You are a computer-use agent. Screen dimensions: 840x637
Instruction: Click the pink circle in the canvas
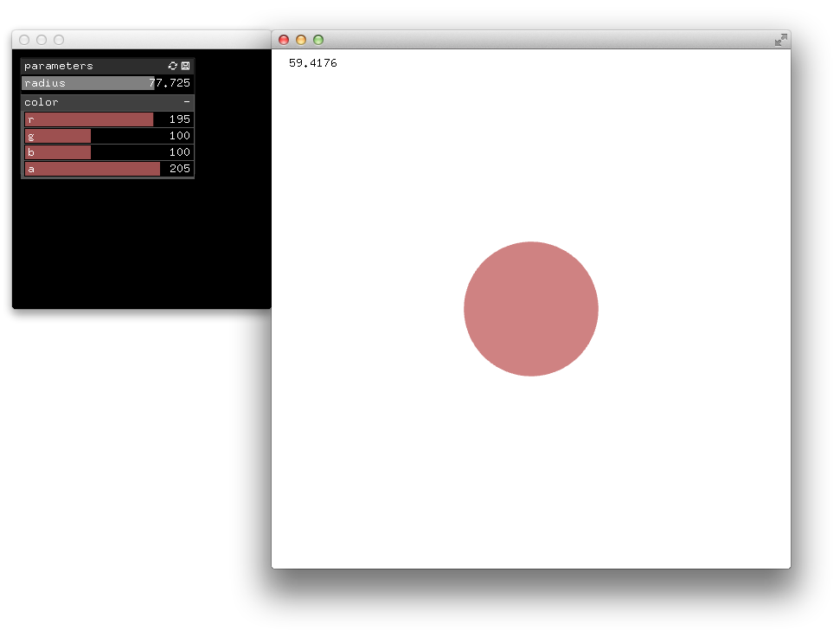pyautogui.click(x=530, y=308)
